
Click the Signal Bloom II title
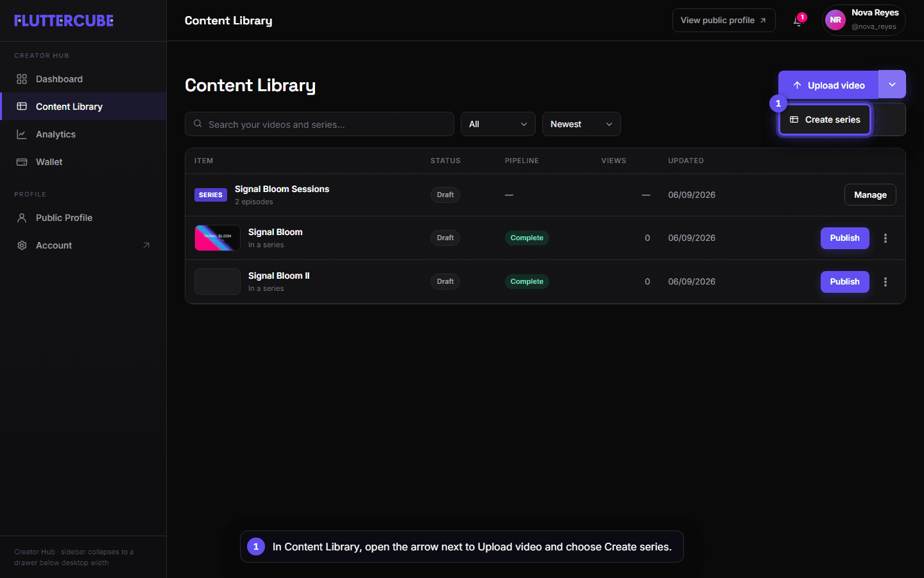(x=279, y=276)
